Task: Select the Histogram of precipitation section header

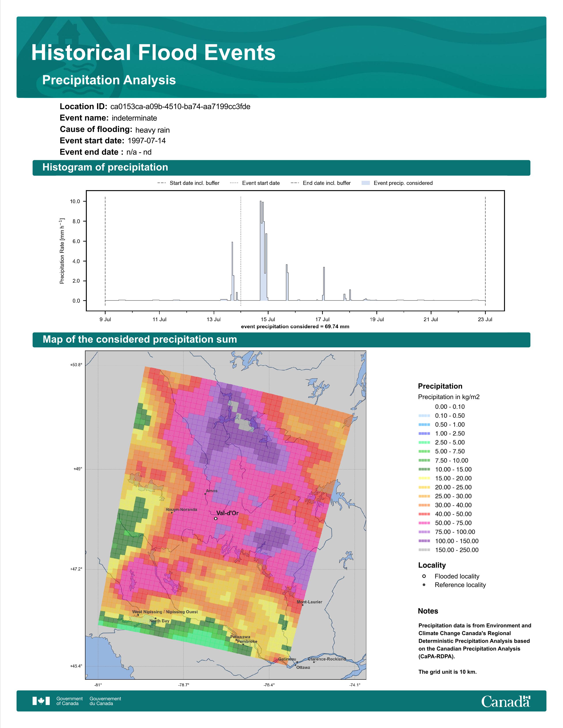Action: pos(105,167)
